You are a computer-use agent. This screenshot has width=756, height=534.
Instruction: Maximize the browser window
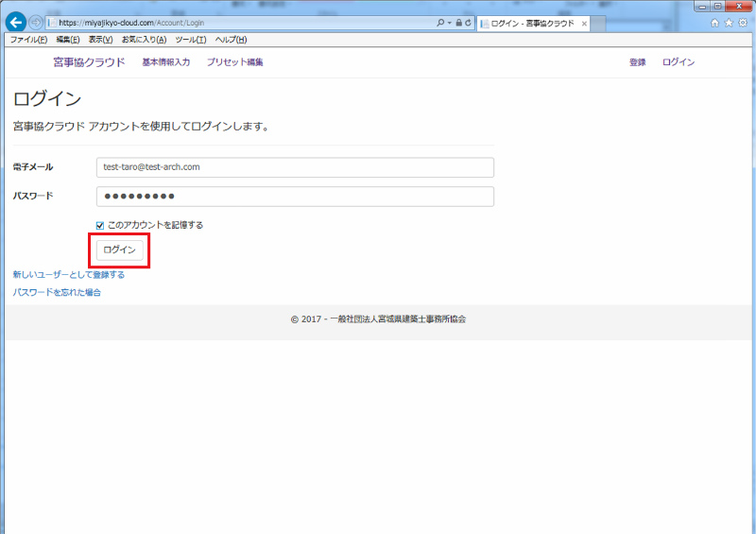(x=717, y=7)
